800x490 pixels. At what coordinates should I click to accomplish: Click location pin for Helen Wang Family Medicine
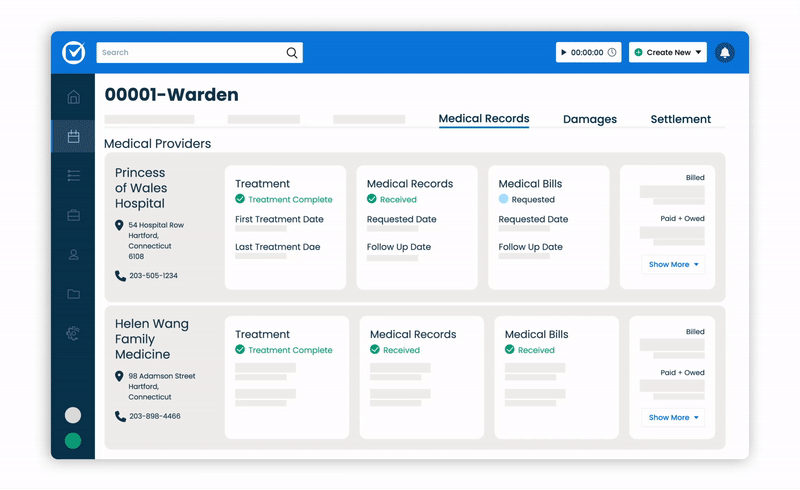pos(119,376)
